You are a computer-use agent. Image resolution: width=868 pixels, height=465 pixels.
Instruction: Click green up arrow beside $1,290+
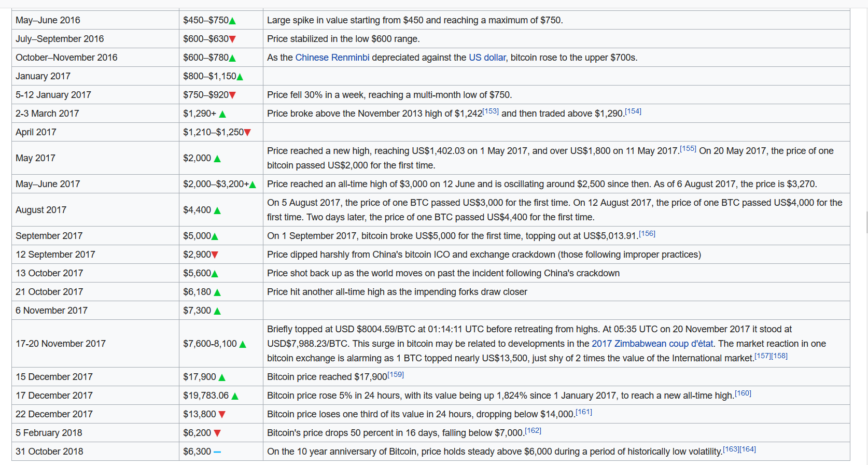pyautogui.click(x=222, y=114)
